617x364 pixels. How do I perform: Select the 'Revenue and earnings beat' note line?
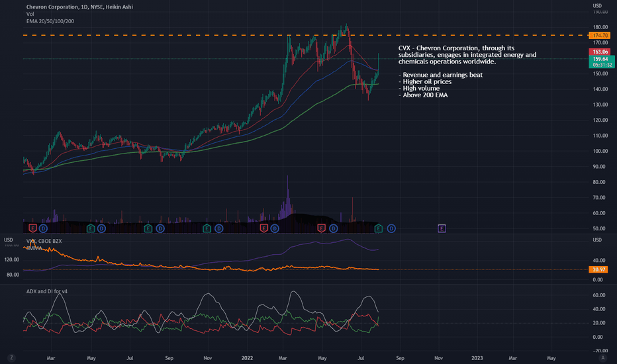pyautogui.click(x=442, y=75)
